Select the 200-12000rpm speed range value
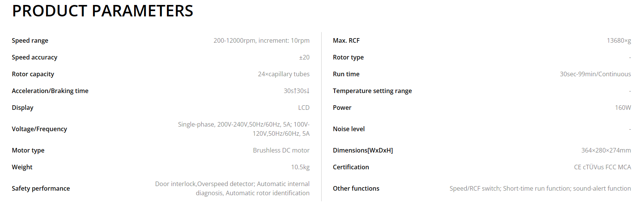The height and width of the screenshot is (204, 644). 261,40
